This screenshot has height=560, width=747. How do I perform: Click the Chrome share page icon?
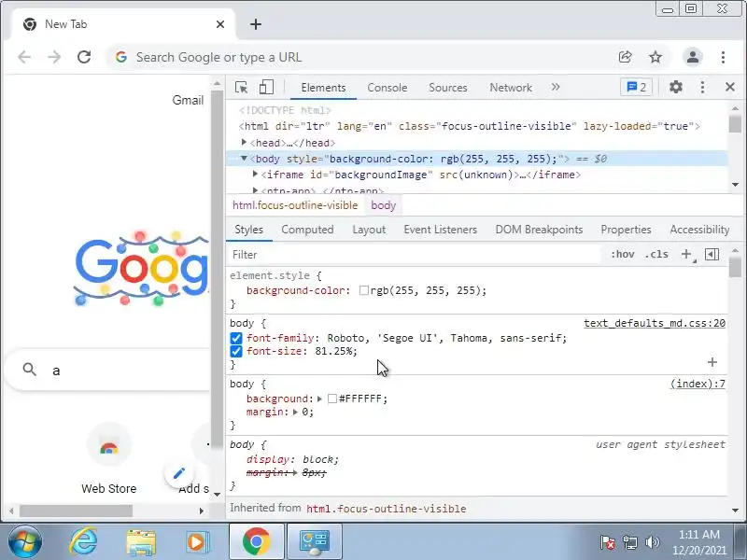click(x=625, y=57)
